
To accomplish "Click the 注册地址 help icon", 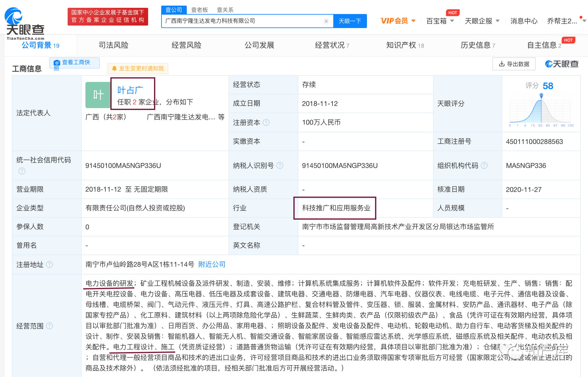I will 50,265.
